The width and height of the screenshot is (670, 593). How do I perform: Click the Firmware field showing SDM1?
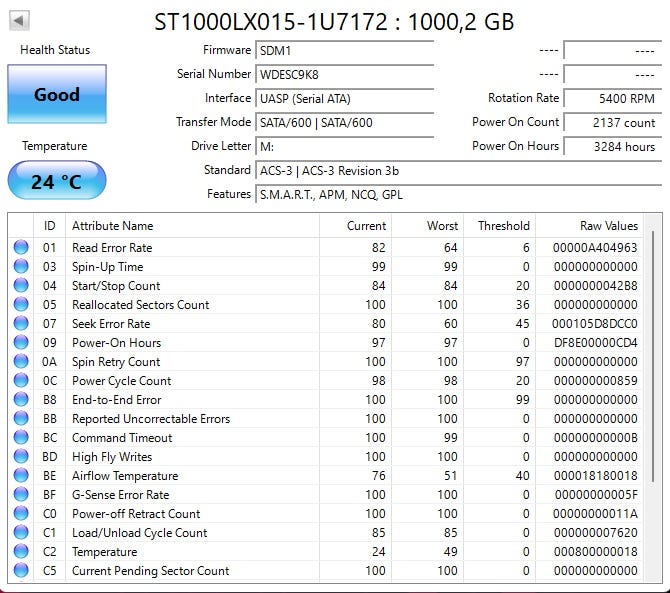pos(344,50)
